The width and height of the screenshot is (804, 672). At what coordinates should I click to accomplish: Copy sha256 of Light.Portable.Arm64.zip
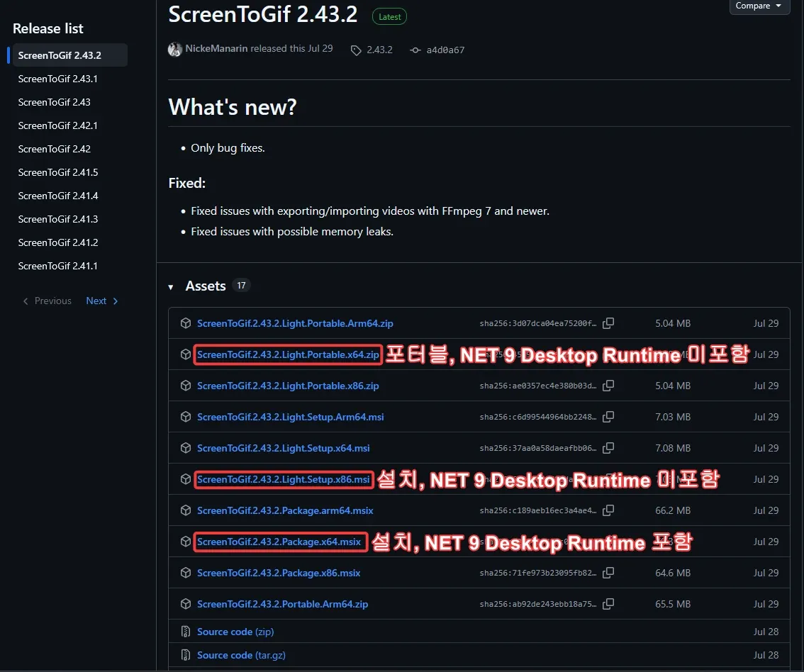click(608, 323)
